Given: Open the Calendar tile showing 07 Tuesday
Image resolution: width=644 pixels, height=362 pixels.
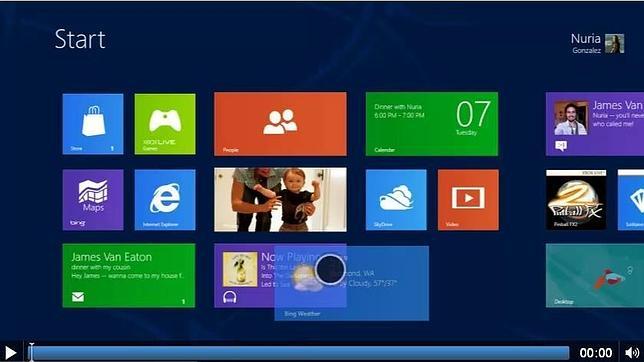Looking at the screenshot, I should (x=432, y=124).
